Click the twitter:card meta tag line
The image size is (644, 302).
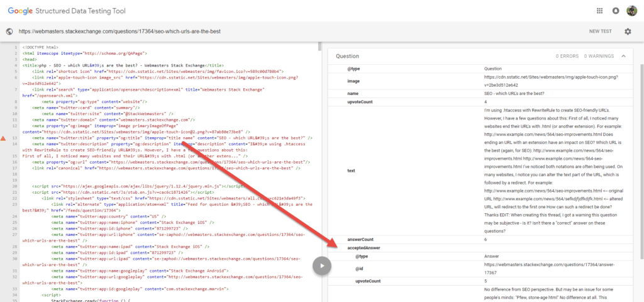[x=86, y=108]
